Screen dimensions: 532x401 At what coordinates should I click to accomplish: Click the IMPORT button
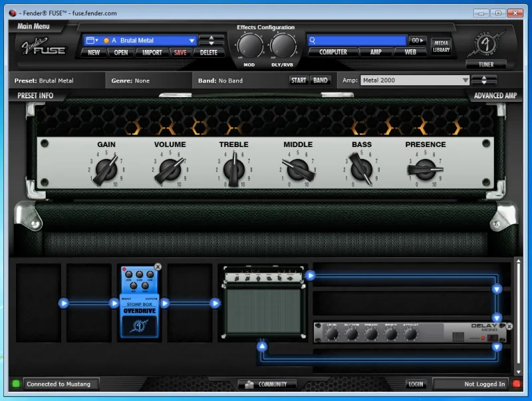point(152,53)
